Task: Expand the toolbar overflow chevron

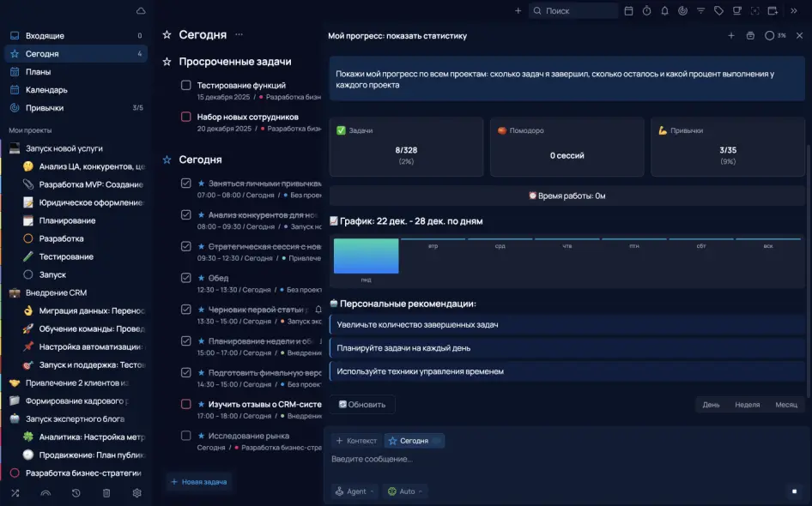Action: pyautogui.click(x=793, y=11)
